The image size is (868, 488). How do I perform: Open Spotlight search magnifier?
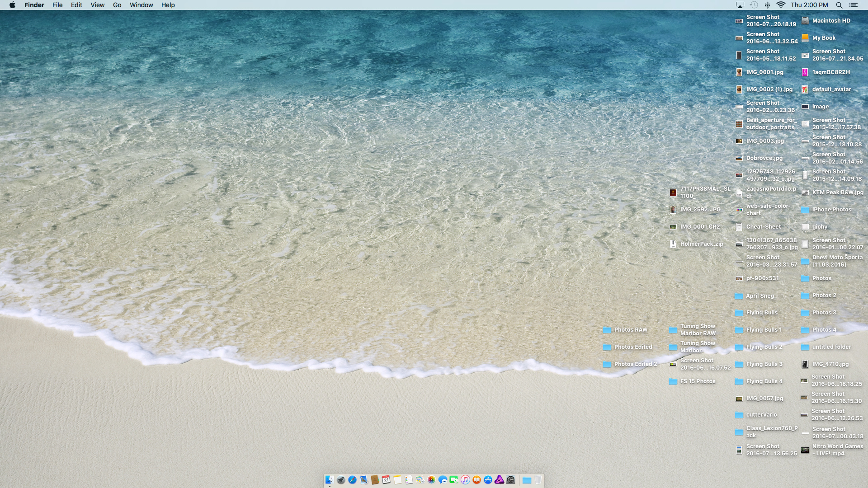click(839, 5)
